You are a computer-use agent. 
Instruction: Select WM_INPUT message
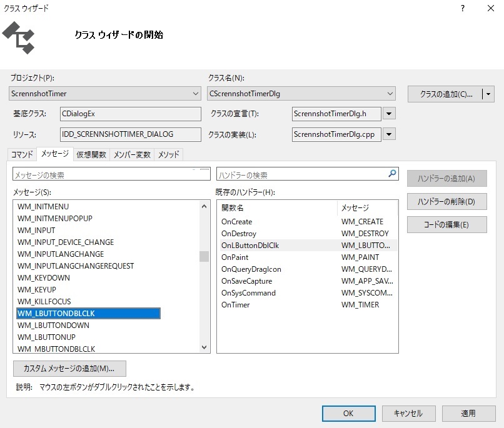pyautogui.click(x=36, y=230)
